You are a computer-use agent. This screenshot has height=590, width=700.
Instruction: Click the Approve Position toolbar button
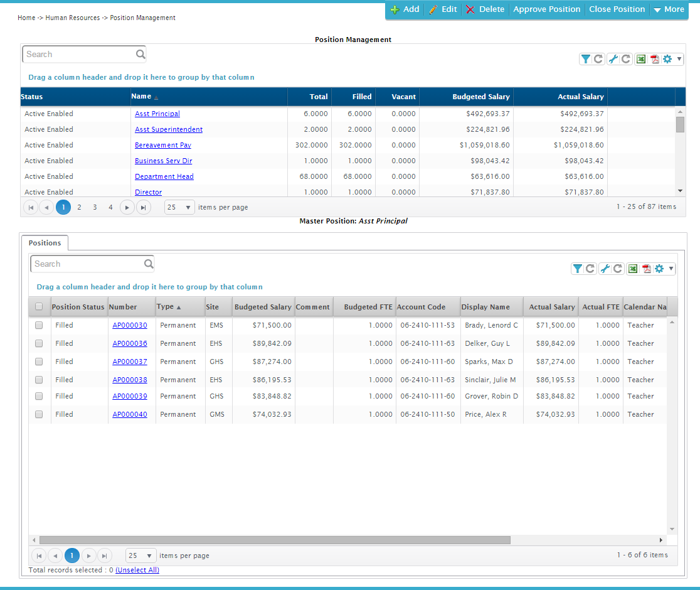click(546, 9)
